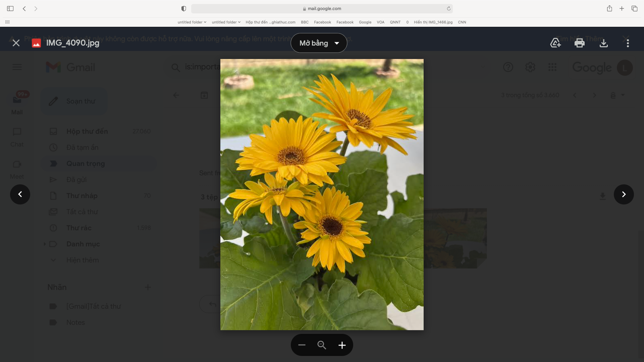
Task: Open Safari's Share menu
Action: pyautogui.click(x=609, y=9)
